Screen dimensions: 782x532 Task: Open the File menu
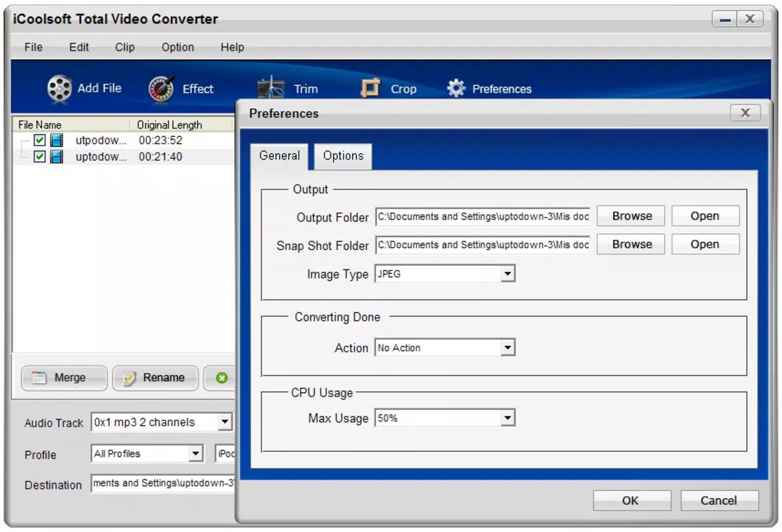33,47
